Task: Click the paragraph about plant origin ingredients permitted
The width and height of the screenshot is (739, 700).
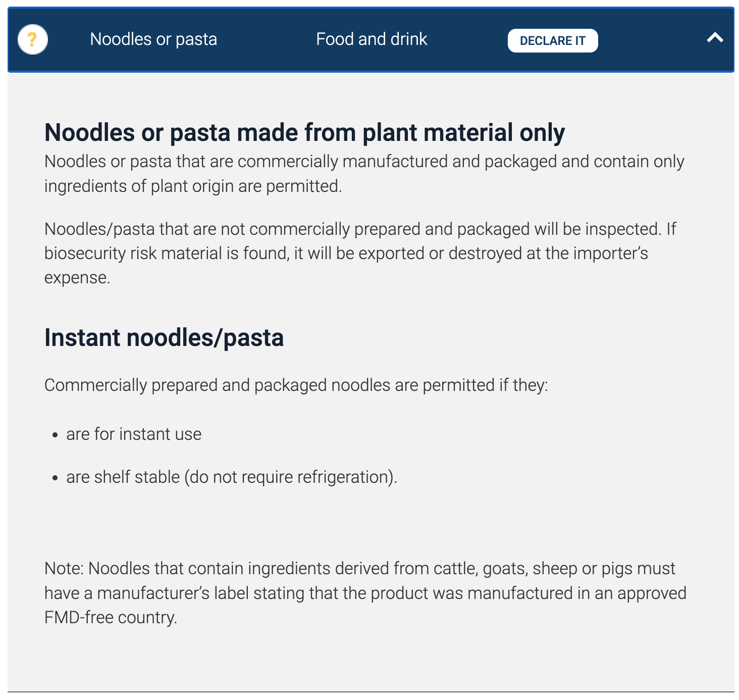Action: pyautogui.click(x=363, y=173)
